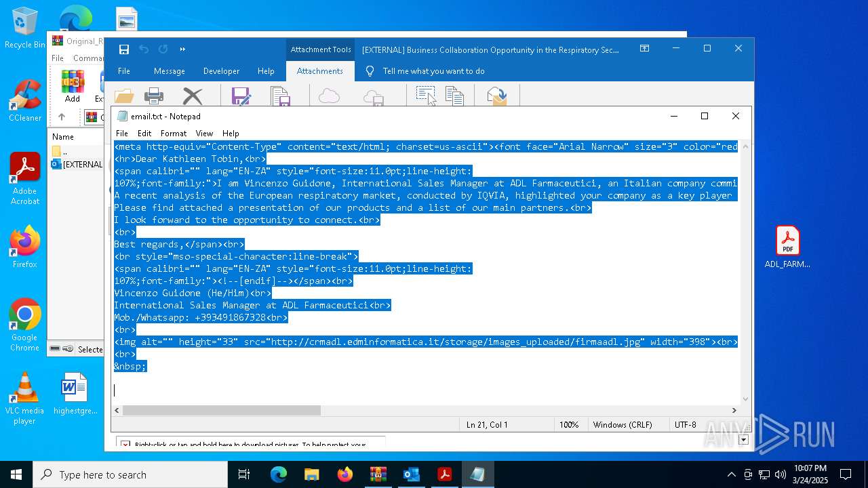The height and width of the screenshot is (488, 868).
Task: Click the Notepad horizontal scroll left arrow
Action: (117, 410)
